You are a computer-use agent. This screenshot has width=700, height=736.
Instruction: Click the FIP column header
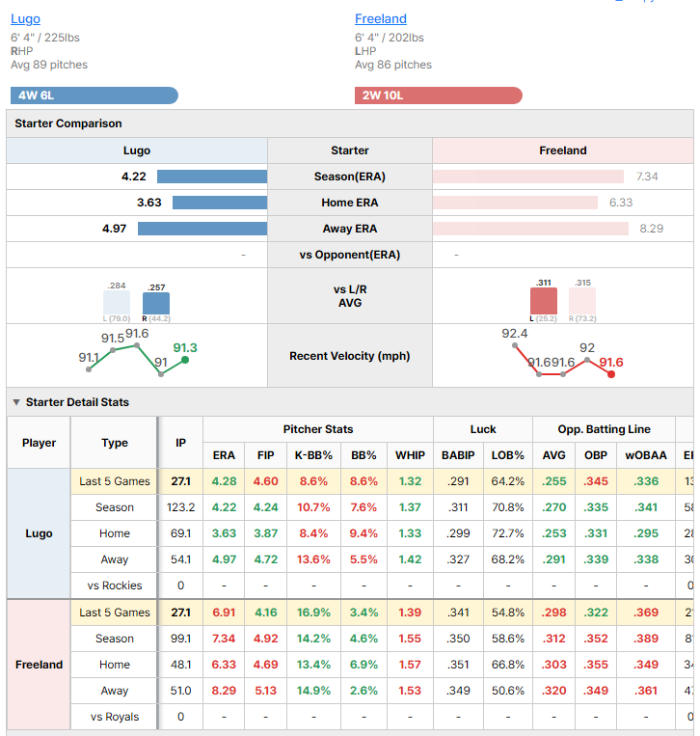[x=265, y=455]
